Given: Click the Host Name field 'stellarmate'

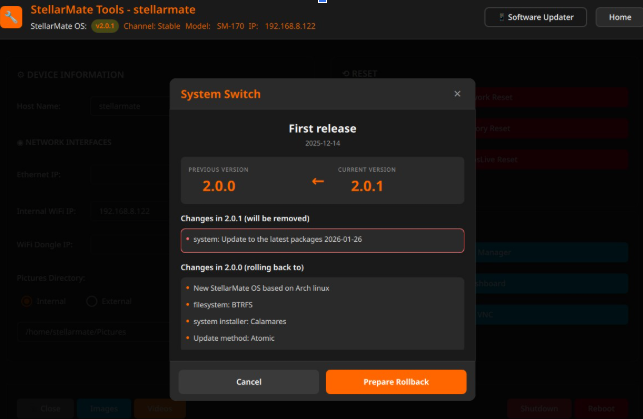Looking at the screenshot, I should [x=130, y=106].
